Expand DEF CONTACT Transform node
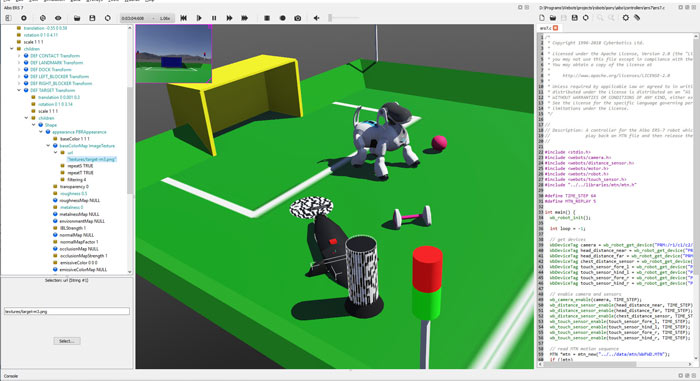Image resolution: width=700 pixels, height=381 pixels. pyautogui.click(x=19, y=56)
